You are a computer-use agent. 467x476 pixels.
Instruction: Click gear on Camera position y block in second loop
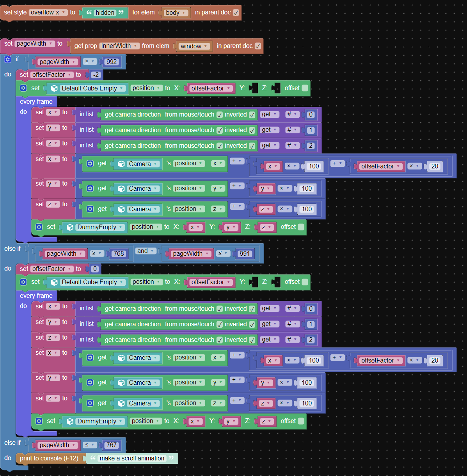(90, 382)
